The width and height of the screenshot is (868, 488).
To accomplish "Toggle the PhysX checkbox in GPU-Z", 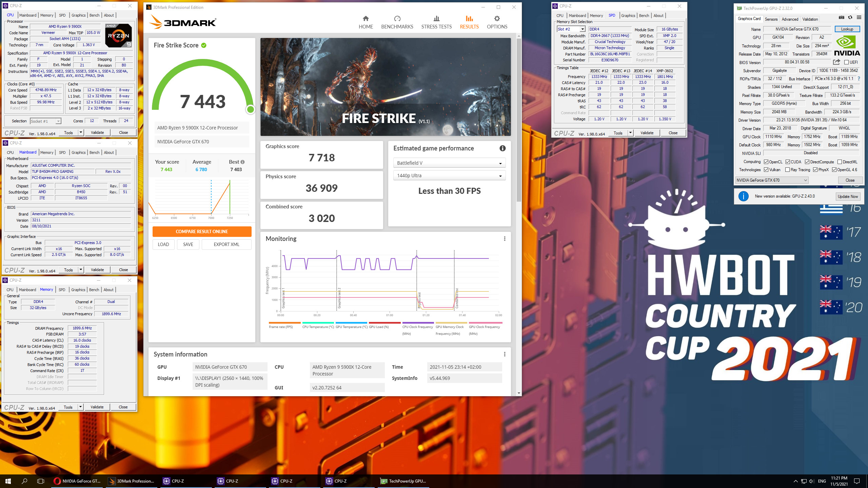I will pyautogui.click(x=815, y=170).
